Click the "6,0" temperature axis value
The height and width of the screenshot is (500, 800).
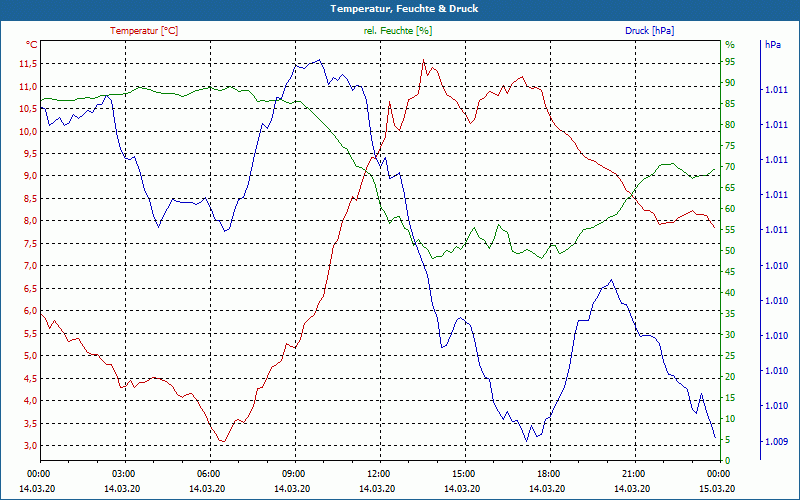point(30,311)
